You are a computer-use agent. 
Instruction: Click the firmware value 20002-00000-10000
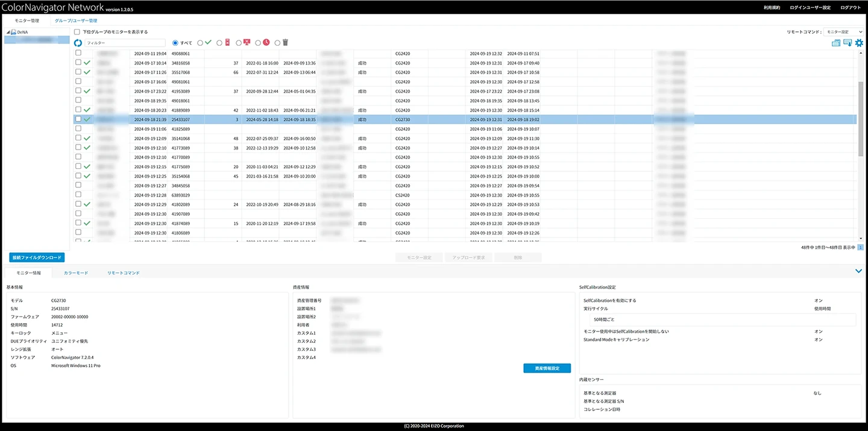click(x=69, y=316)
